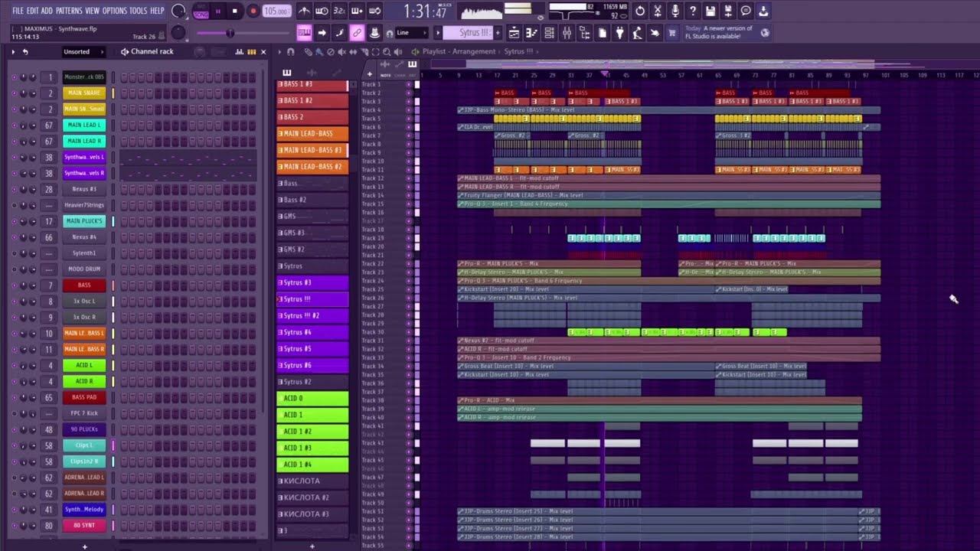Open the Playlist view icon
Viewport: 980px width, 551px height.
(x=514, y=33)
